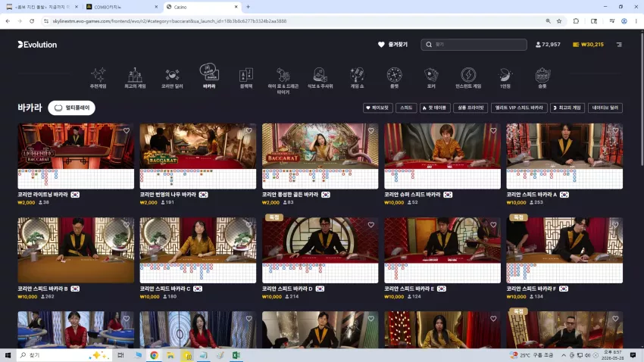Image resolution: width=644 pixels, height=362 pixels.
Task: Open the 1인칭 category icon
Action: point(505,78)
